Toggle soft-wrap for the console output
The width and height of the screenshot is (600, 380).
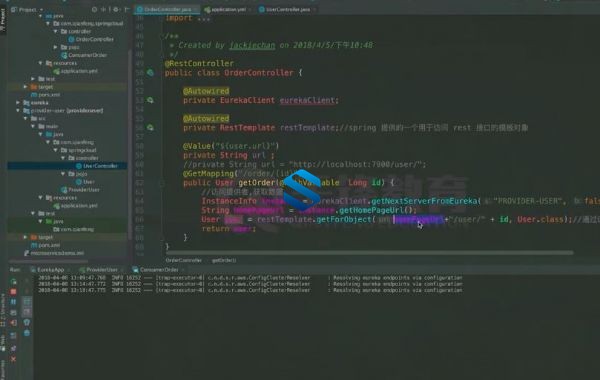(x=27, y=302)
